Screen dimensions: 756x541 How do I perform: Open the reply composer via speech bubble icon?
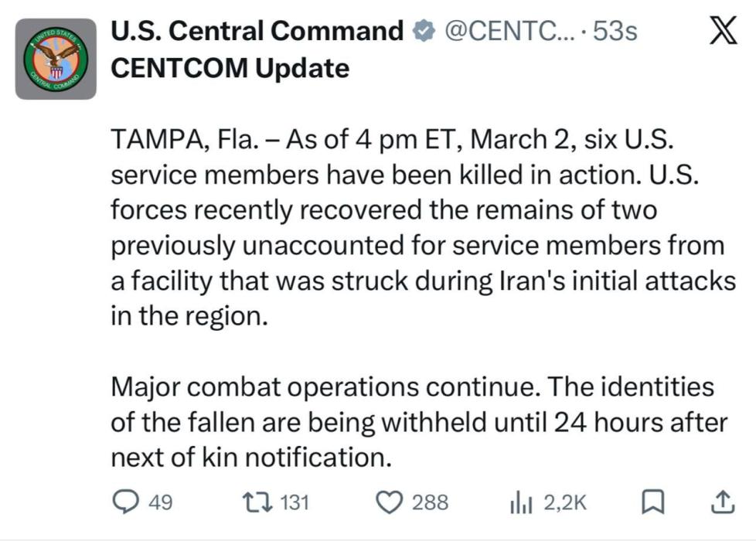[x=126, y=502]
